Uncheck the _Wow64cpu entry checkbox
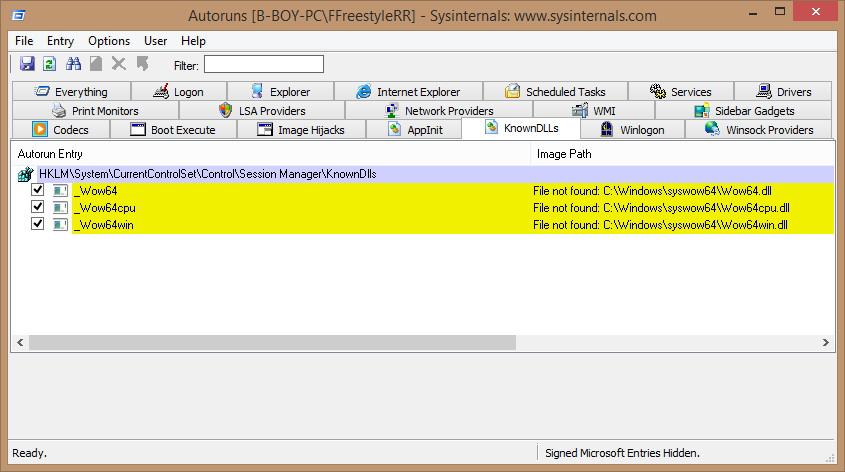 pos(37,207)
